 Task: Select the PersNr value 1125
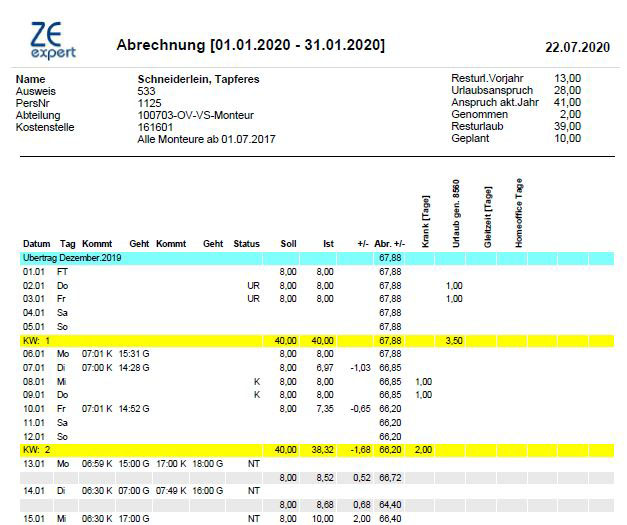pos(149,103)
